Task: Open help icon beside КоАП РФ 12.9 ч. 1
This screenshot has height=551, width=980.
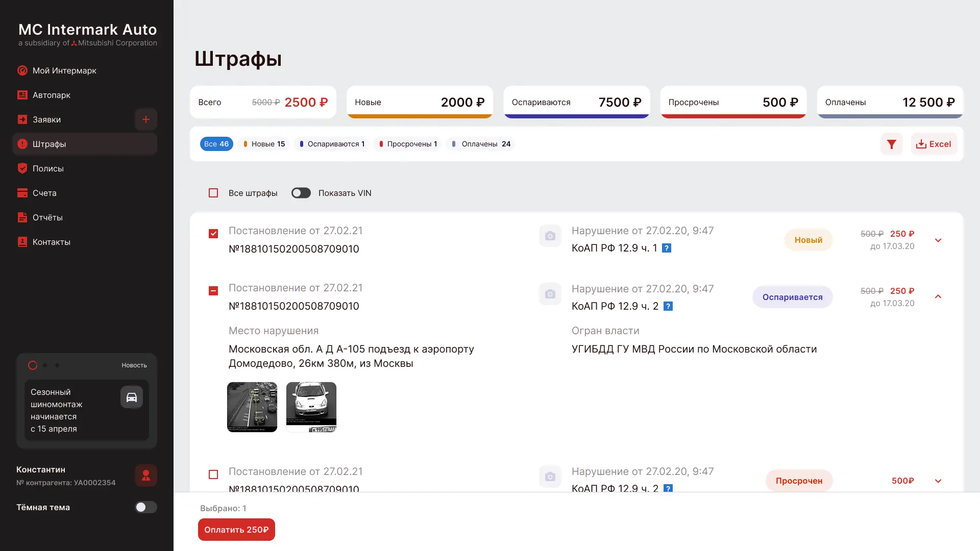Action: (x=667, y=248)
